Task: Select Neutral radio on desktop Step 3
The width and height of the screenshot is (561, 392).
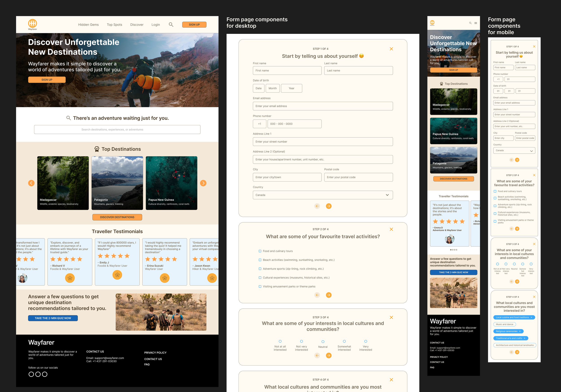Action: [323, 342]
